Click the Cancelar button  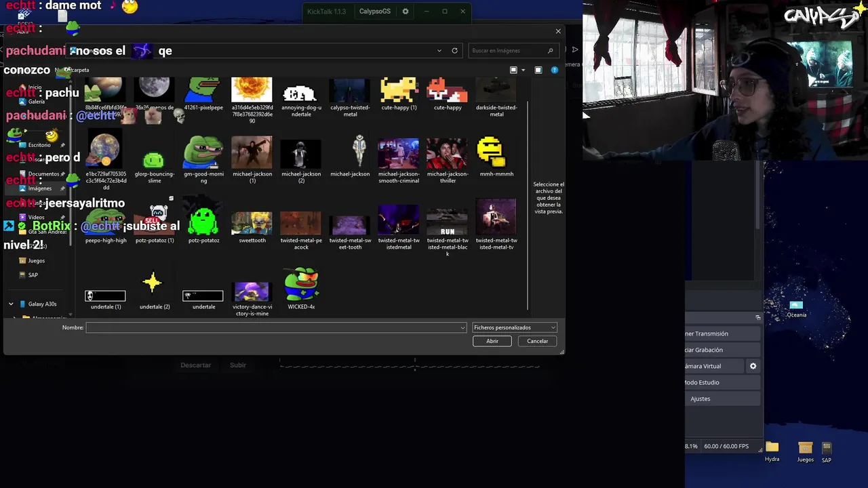click(538, 341)
